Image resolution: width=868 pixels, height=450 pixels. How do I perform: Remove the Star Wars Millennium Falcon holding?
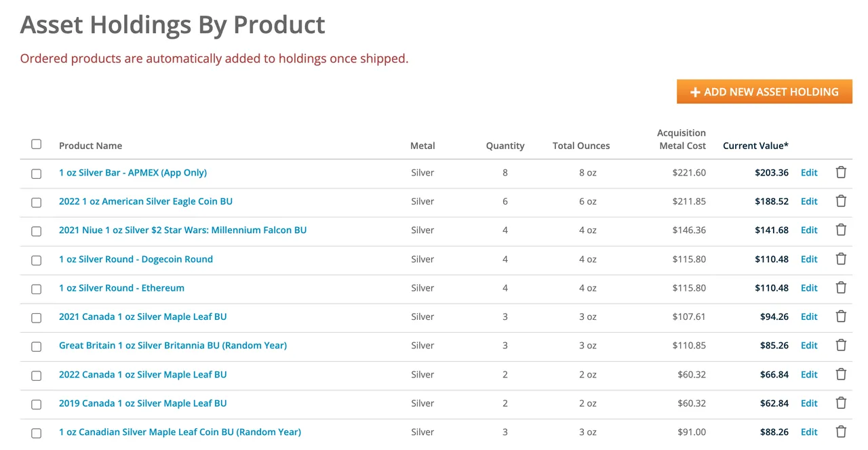tap(841, 230)
